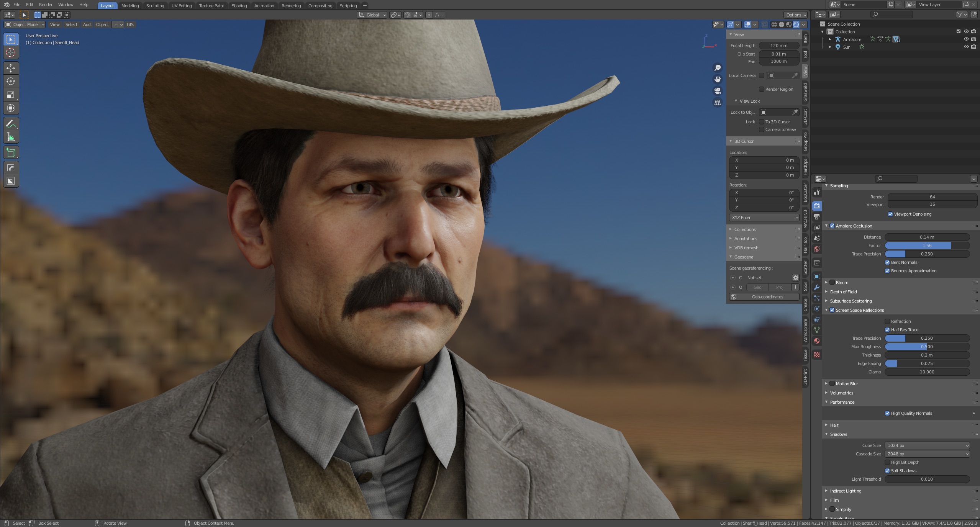
Task: Toggle camera view icon in viewport
Action: [x=718, y=91]
